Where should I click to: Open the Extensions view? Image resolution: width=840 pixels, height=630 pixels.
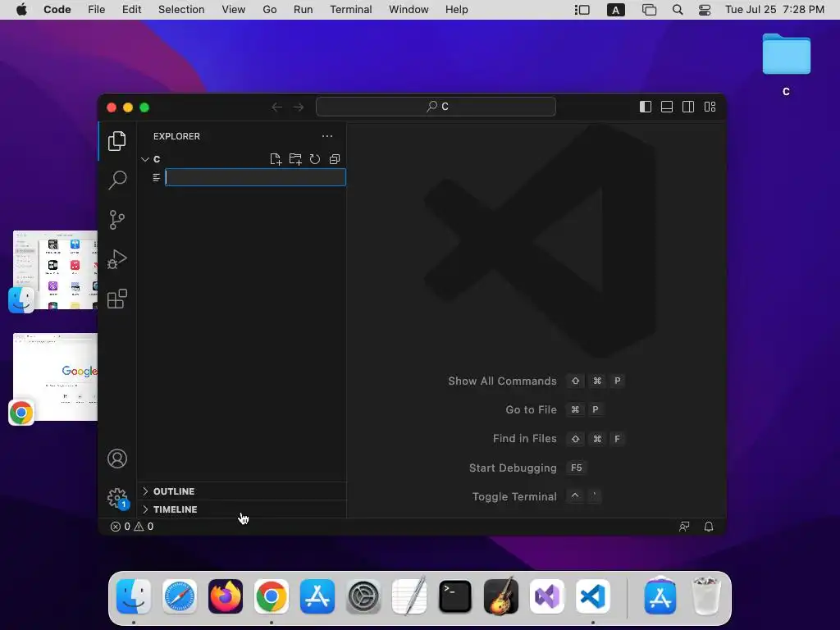pyautogui.click(x=116, y=299)
